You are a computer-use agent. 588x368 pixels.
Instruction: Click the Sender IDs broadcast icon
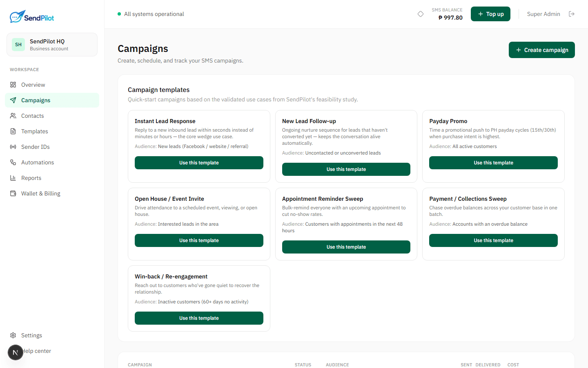point(13,147)
